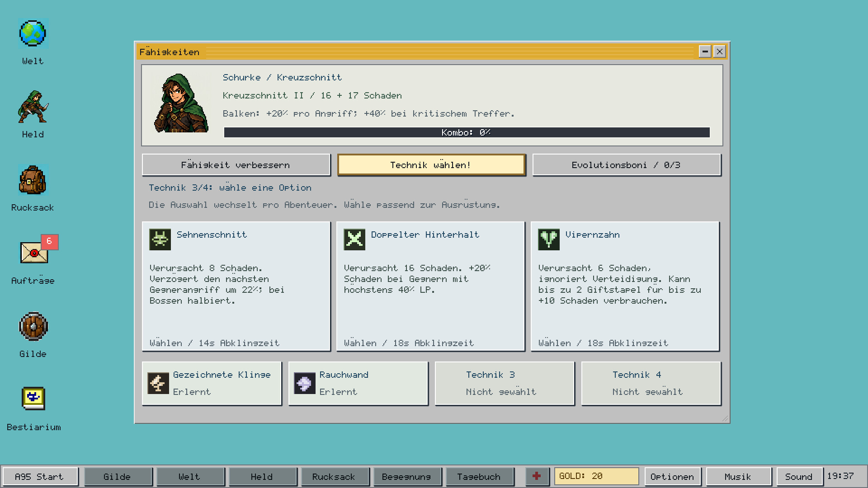Viewport: 868px width, 488px height.
Task: Open the A95 Start menu
Action: tap(40, 477)
